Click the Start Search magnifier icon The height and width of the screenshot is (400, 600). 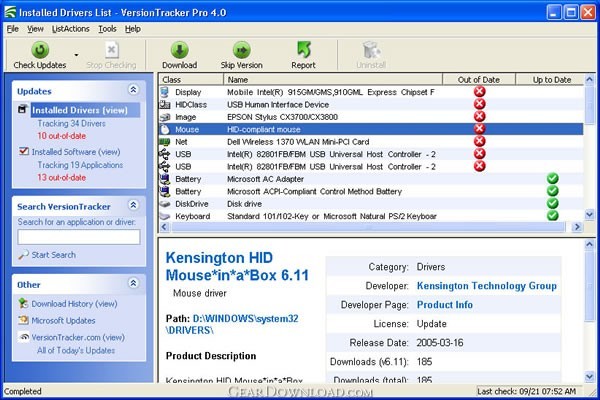(x=23, y=255)
